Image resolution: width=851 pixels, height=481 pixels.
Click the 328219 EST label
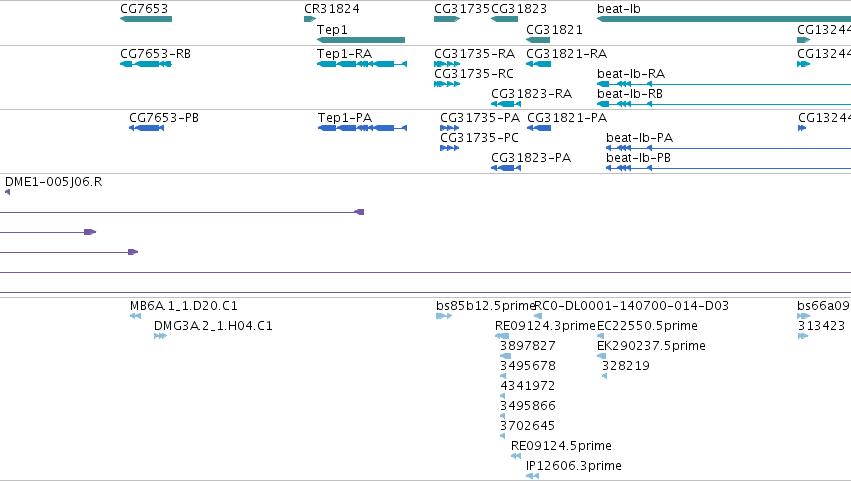(626, 366)
